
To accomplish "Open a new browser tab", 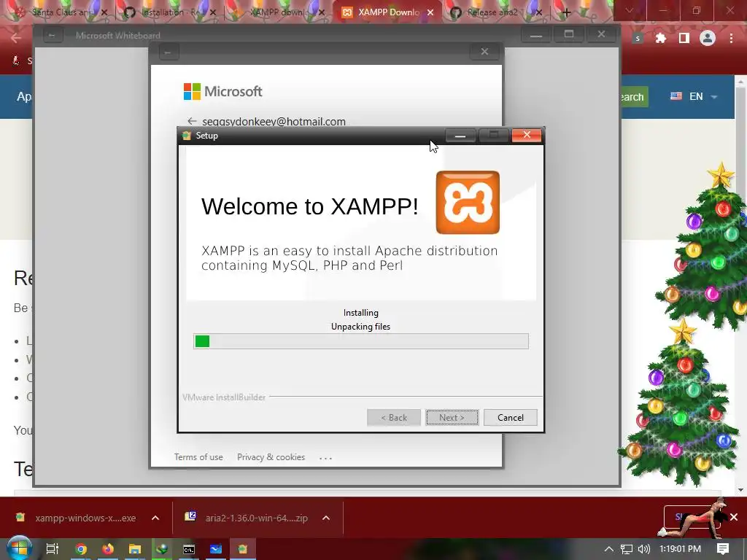I will 566,13.
